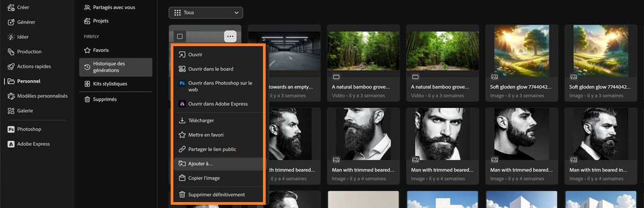Click Mettre en favori
This screenshot has height=208, width=644.
[218, 135]
